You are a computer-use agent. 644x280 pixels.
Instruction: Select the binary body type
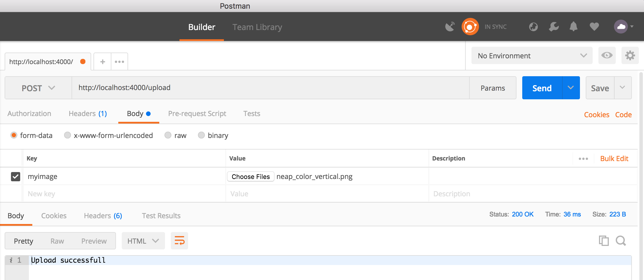[201, 135]
